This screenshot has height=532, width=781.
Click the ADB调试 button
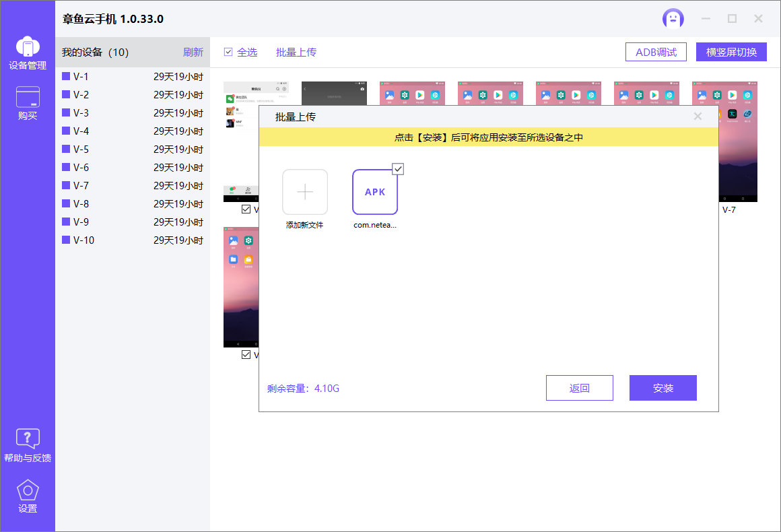(x=656, y=51)
